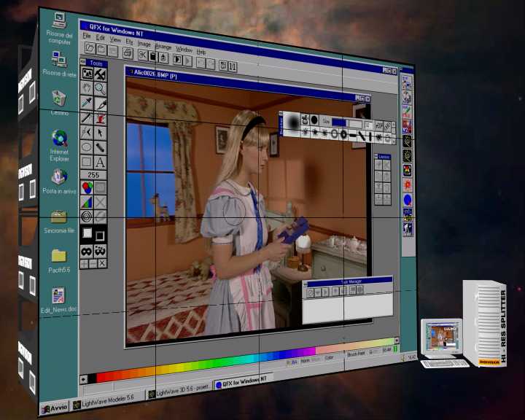
Task: Select the rectangle selection tool
Action: 87,162
